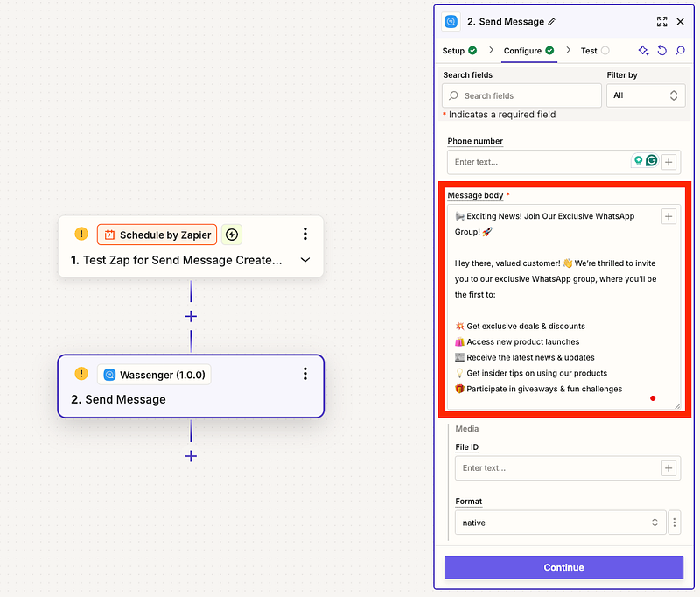The height and width of the screenshot is (597, 700).
Task: Click the pencil icon to rename Send Message
Action: (x=551, y=22)
